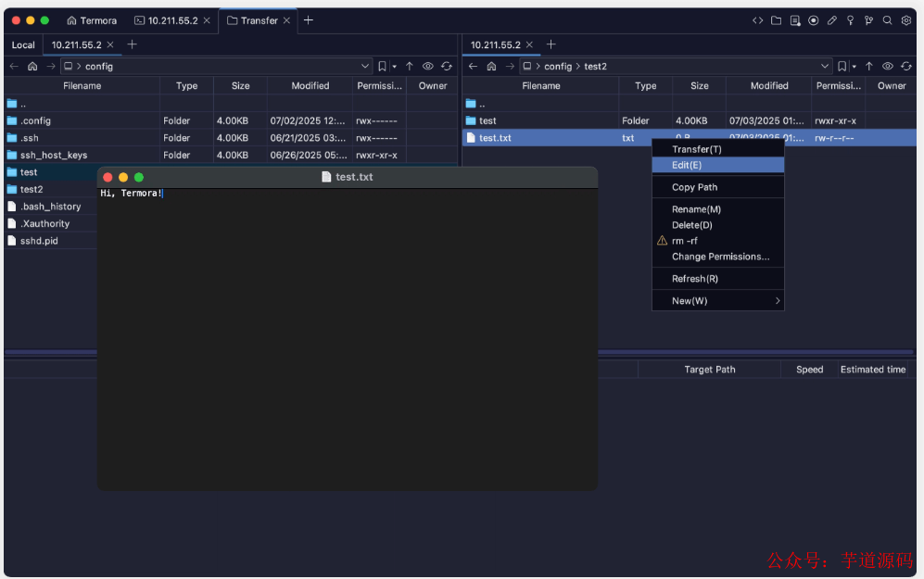Click the Estimated time column header

tap(873, 370)
